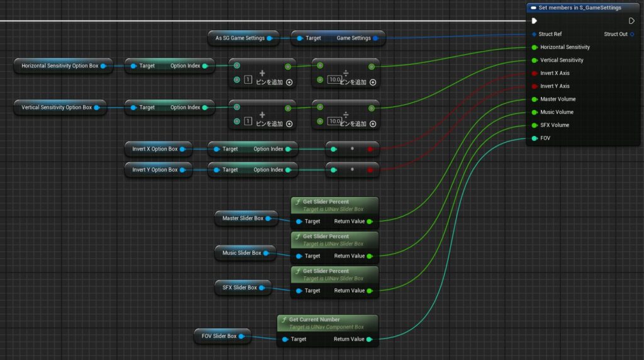
Task: Click the Music Volume input pin
Action: (x=535, y=112)
